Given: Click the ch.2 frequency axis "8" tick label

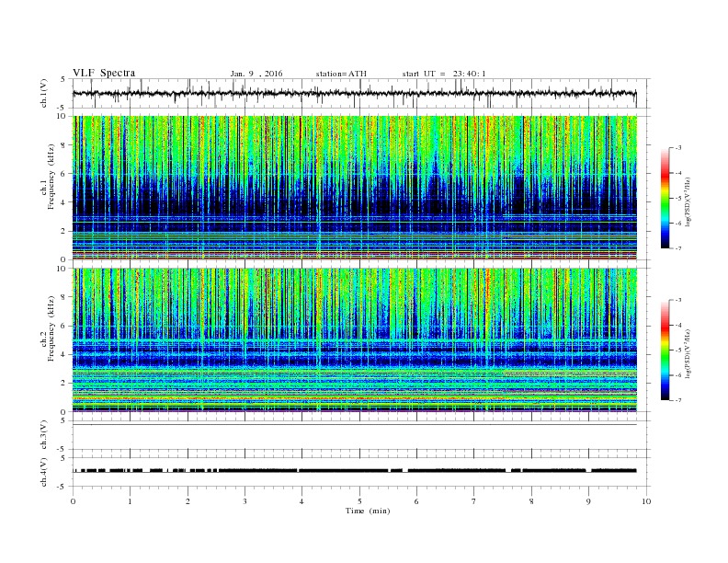Looking at the screenshot, I should [63, 297].
